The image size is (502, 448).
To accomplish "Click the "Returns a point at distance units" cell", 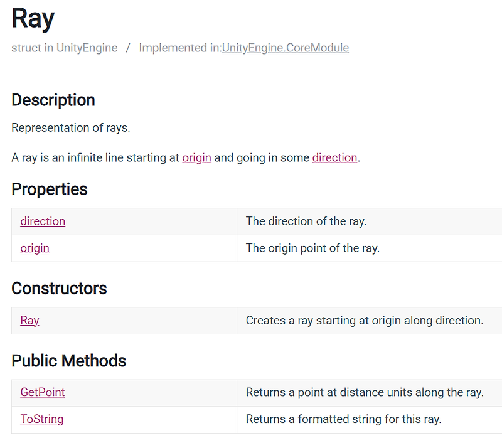I will (x=365, y=392).
